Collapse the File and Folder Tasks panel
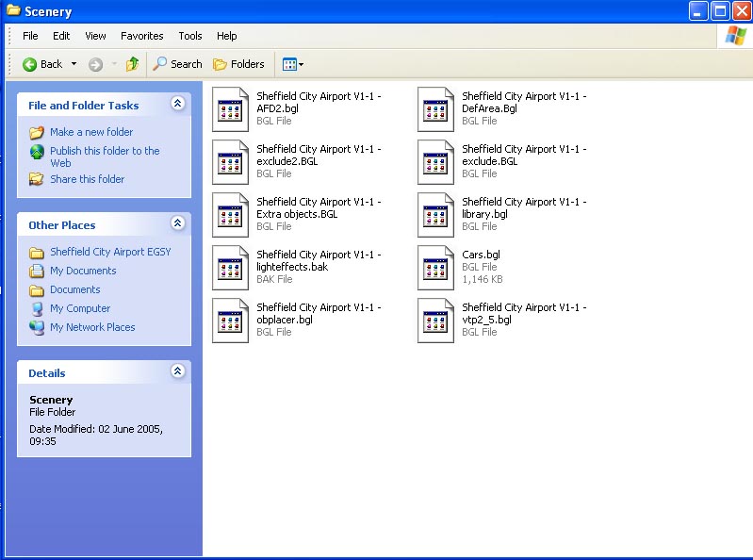Image resolution: width=753 pixels, height=560 pixels. pos(177,105)
